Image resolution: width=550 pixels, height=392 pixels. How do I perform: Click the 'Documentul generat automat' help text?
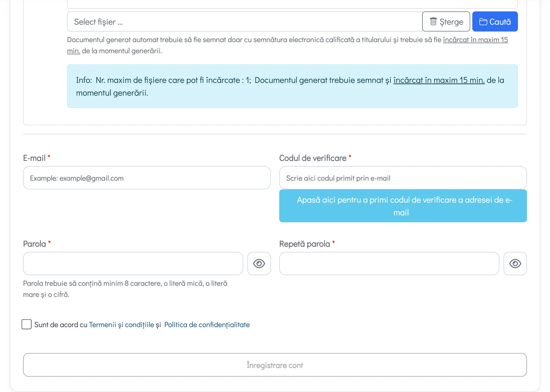[287, 45]
